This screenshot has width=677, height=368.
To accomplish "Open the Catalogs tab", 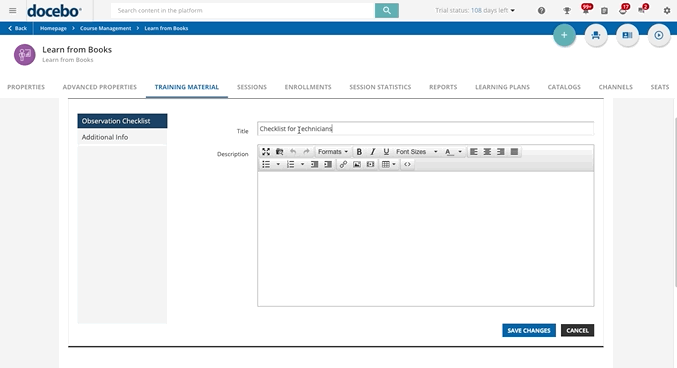I will (x=564, y=87).
